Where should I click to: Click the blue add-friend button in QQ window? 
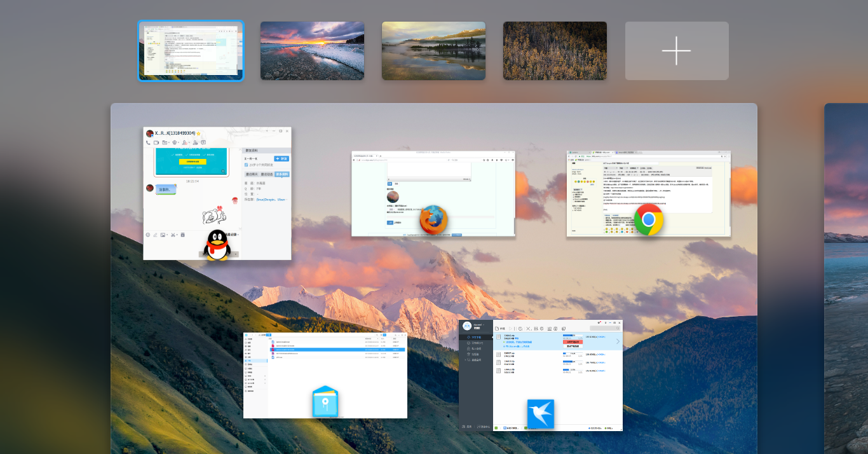pos(281,158)
